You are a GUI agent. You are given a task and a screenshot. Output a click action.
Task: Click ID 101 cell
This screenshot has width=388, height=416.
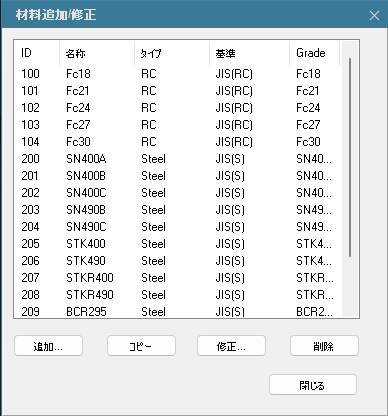click(30, 91)
